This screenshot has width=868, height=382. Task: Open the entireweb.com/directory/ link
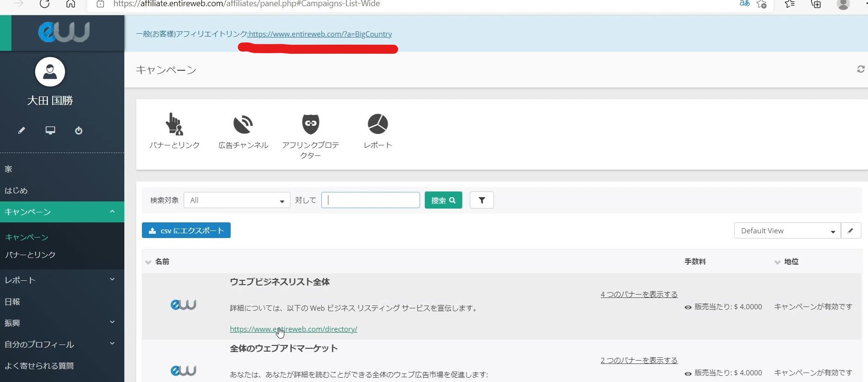click(x=293, y=329)
